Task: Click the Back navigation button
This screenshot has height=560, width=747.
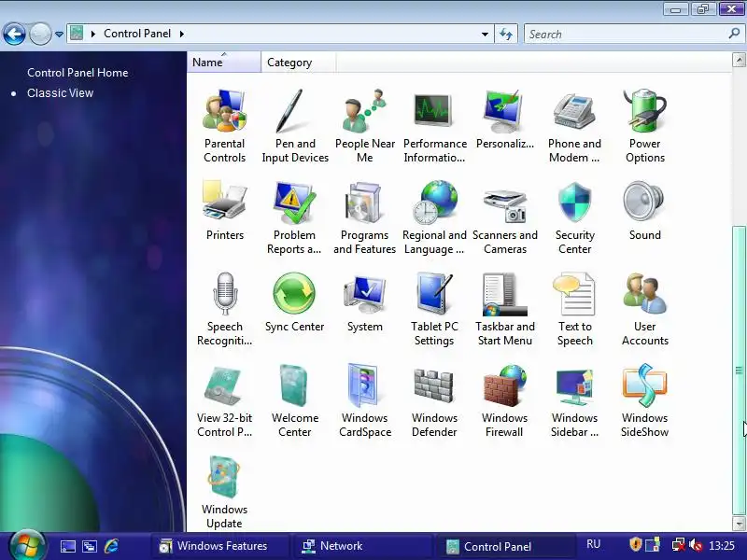Action: point(14,35)
